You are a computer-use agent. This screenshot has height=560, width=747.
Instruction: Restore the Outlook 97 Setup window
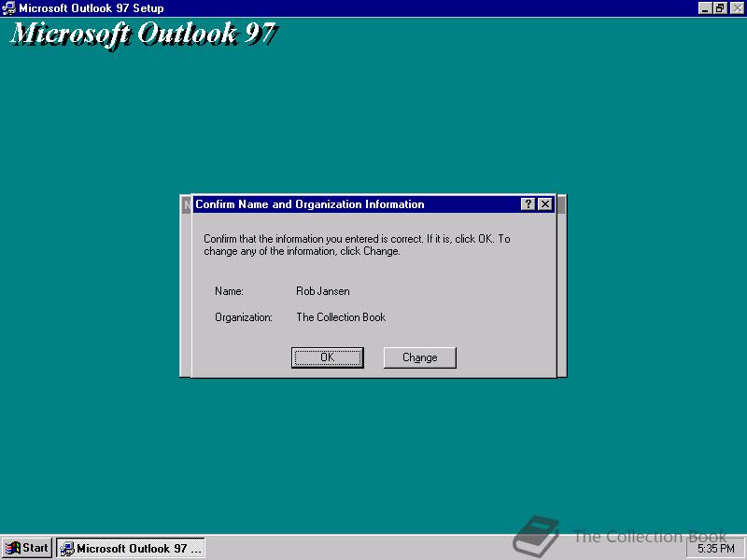tap(720, 8)
